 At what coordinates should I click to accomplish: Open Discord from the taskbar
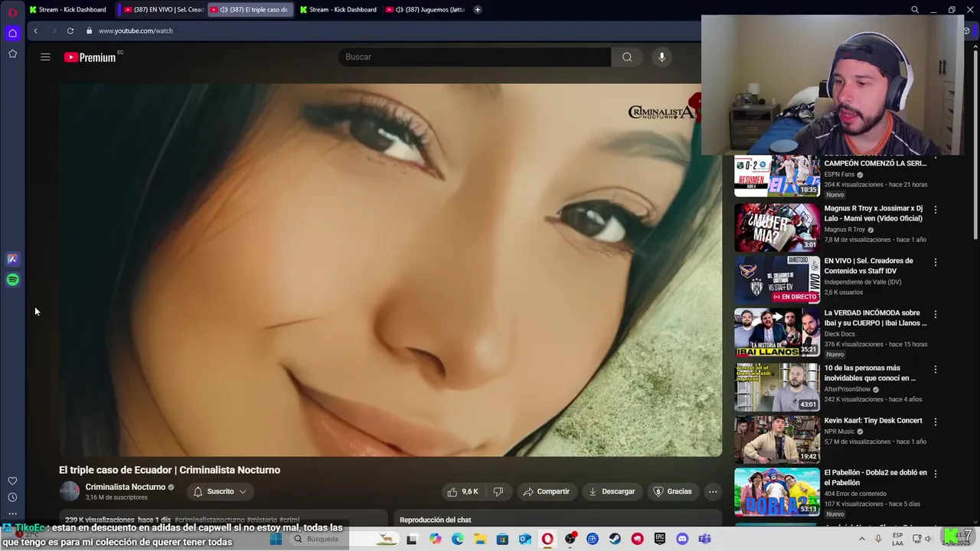[x=682, y=539]
